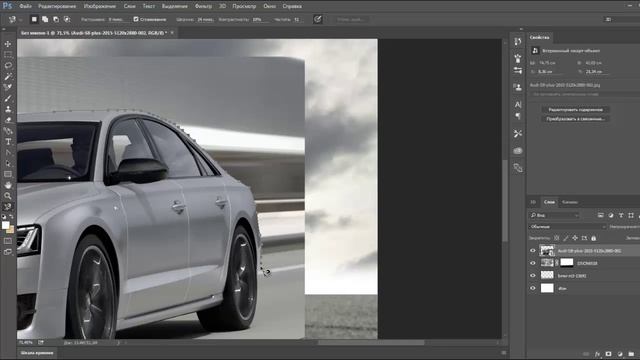Select the Eraser tool
The image size is (640, 360).
pos(8,120)
